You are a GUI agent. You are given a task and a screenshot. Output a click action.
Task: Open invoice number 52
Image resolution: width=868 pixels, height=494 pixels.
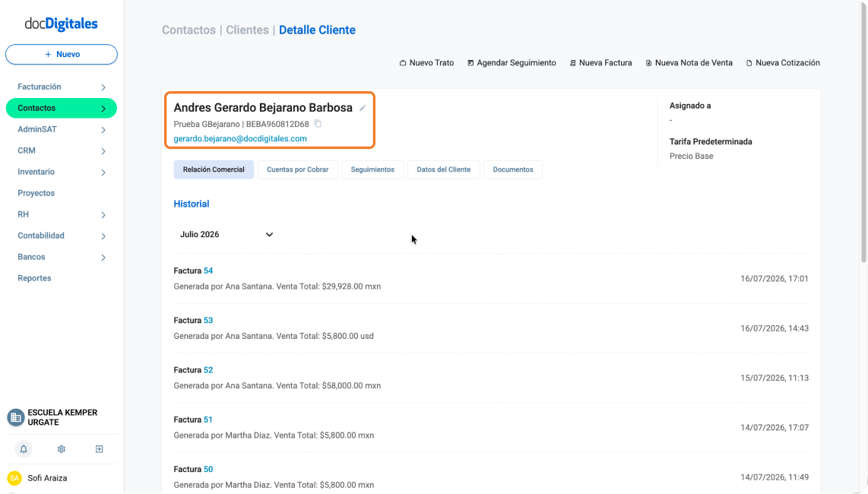208,370
